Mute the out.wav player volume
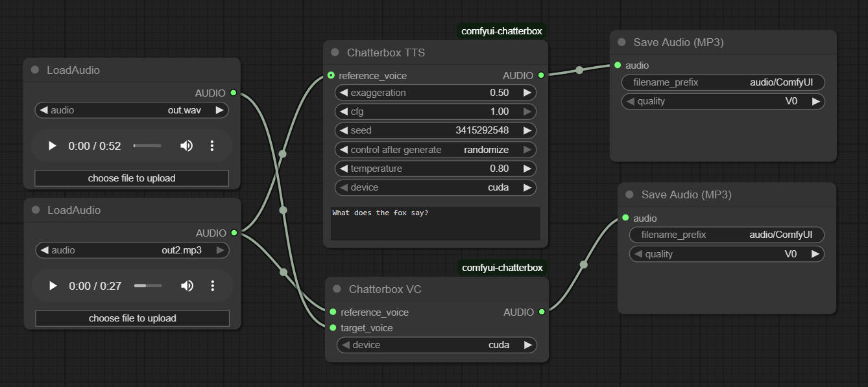868x387 pixels. [x=186, y=146]
